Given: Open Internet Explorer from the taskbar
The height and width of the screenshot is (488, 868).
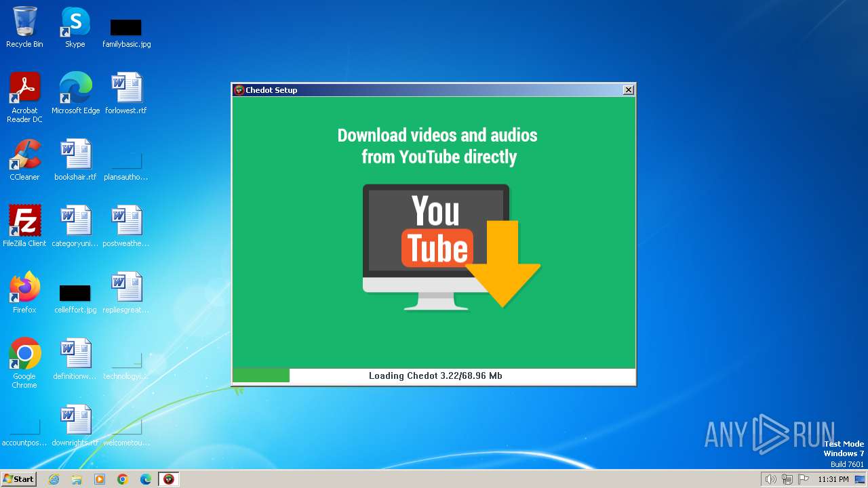Looking at the screenshot, I should coord(54,479).
